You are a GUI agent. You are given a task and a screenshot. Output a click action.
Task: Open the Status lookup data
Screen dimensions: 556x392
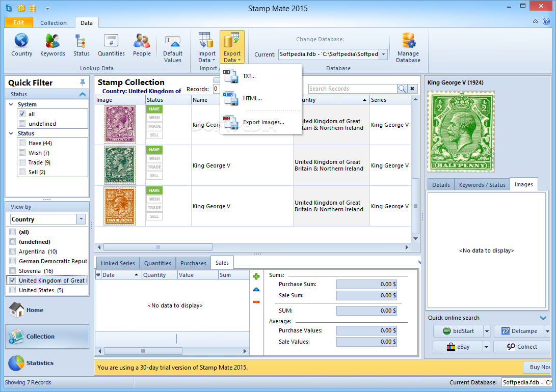coord(81,45)
